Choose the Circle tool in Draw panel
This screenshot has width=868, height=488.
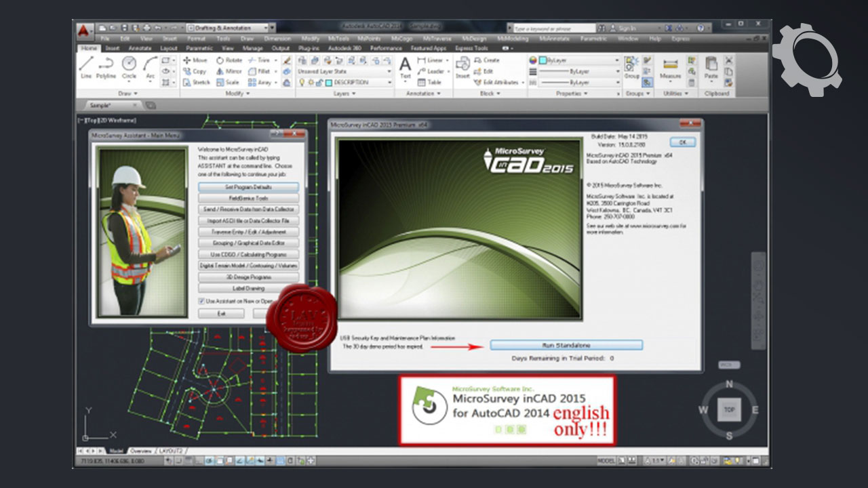(129, 67)
